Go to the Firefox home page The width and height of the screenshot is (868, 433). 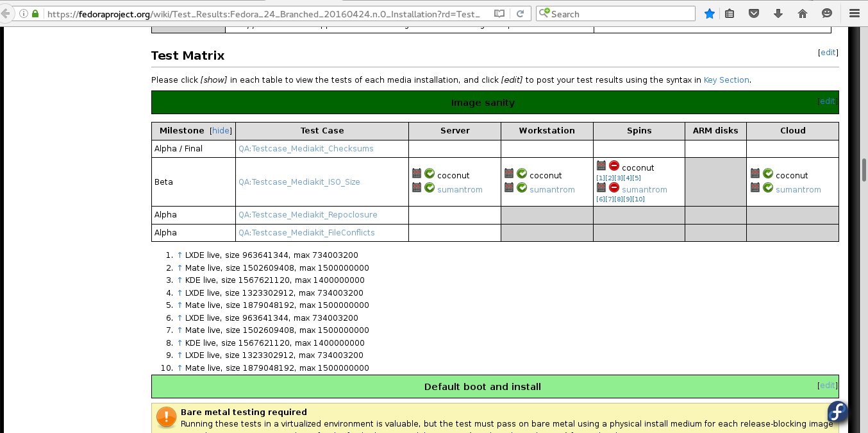pos(803,13)
